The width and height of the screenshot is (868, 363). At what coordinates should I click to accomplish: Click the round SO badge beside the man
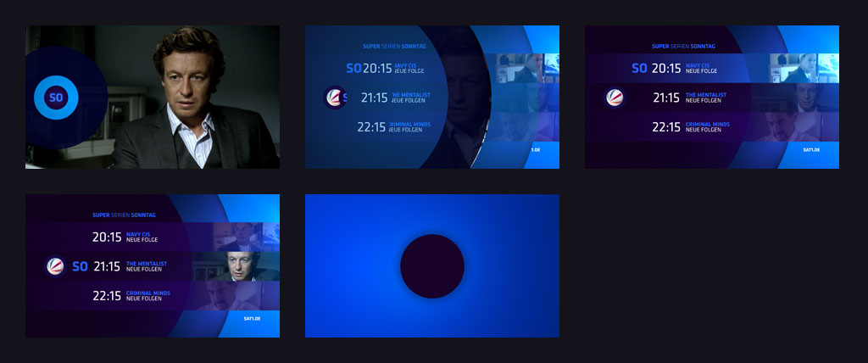[x=56, y=98]
